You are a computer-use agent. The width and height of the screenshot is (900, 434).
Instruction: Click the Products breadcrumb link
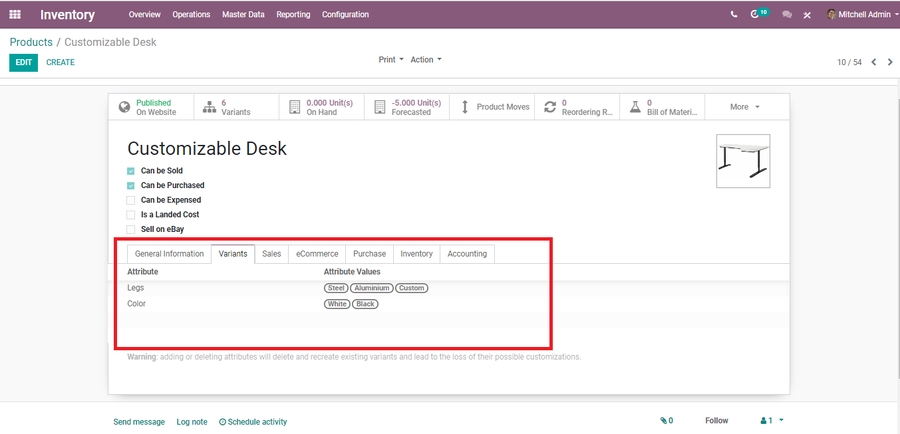(x=30, y=42)
